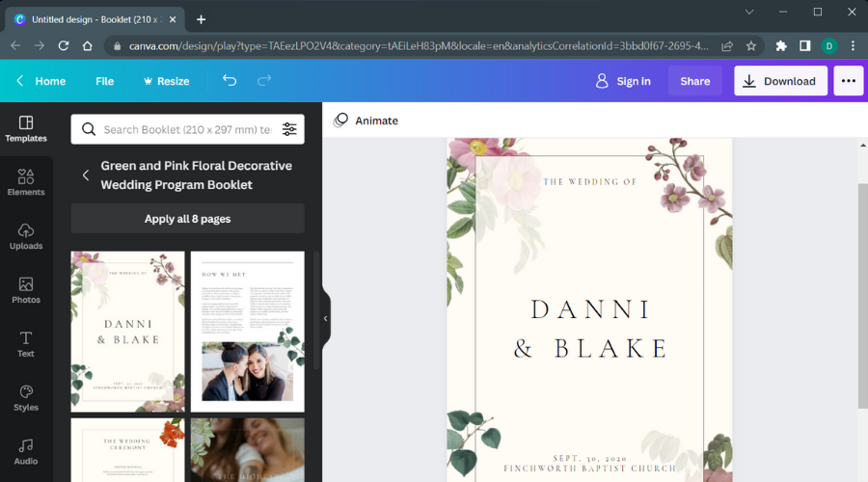Open the Text sidebar tab
The image size is (868, 482).
tap(26, 343)
